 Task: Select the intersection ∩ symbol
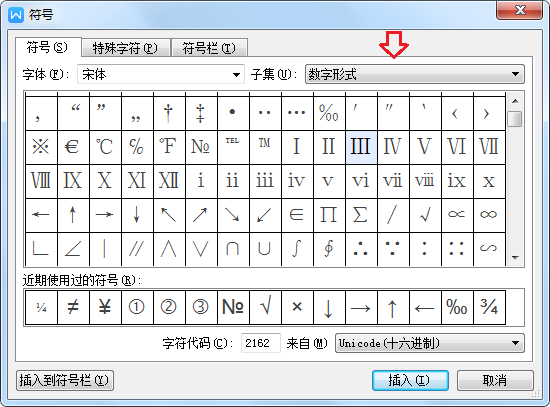pyautogui.click(x=233, y=248)
